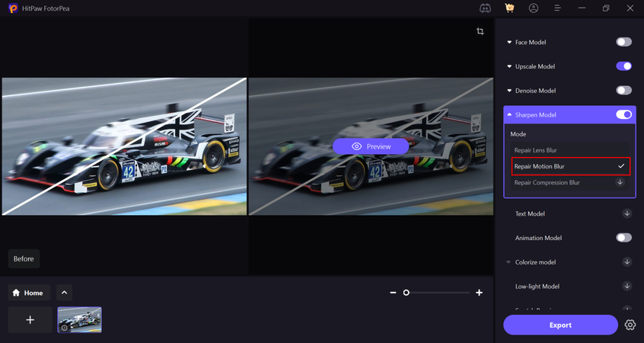Minimize the application window
Viewport: 644px width, 343px height.
coord(582,8)
